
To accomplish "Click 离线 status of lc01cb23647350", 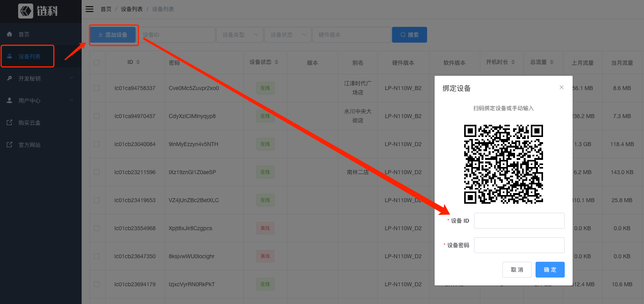I will (265, 256).
